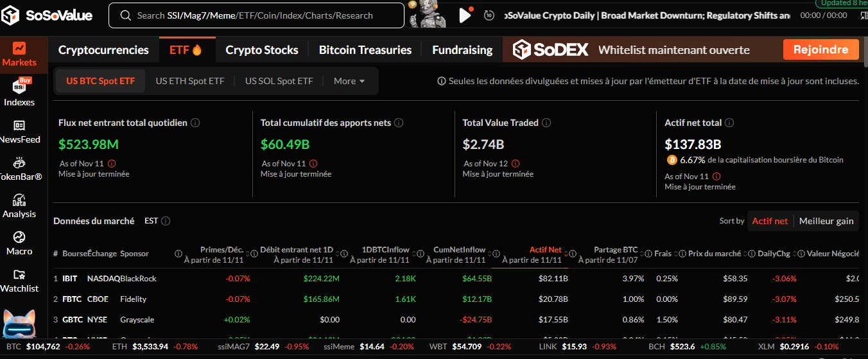Image resolution: width=868 pixels, height=359 pixels.
Task: Click info icon next to Total cumulatif des apports nets
Action: pos(399,123)
